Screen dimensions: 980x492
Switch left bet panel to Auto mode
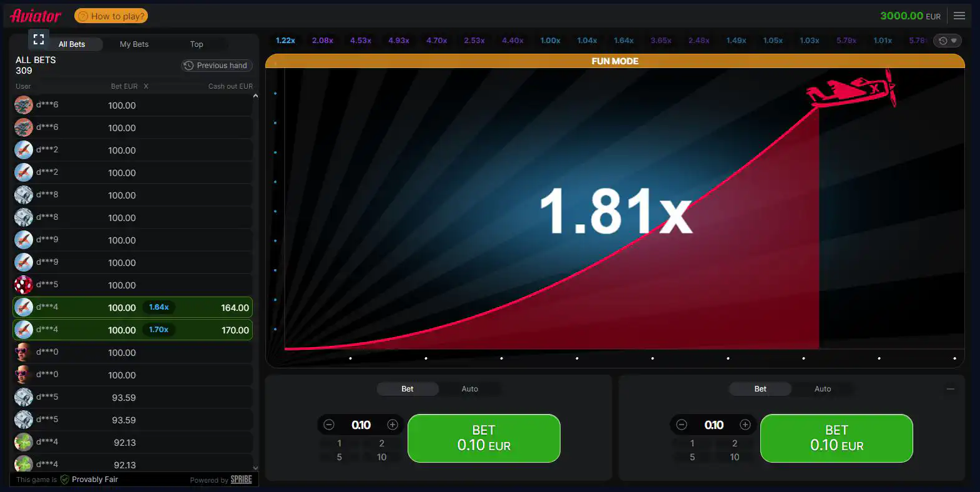pyautogui.click(x=469, y=389)
